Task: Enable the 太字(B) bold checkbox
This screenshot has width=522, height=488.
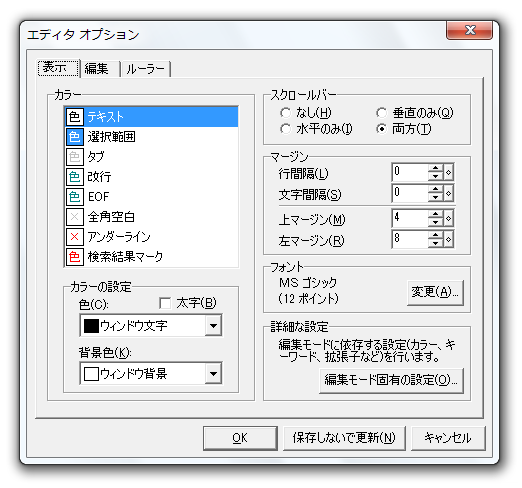Action: click(x=165, y=303)
